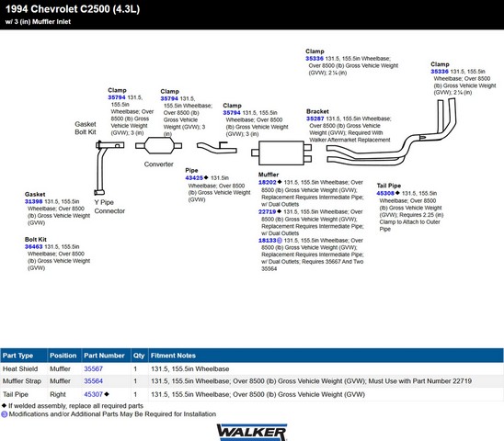Screen dimensions: 504x441
Task: Click the welded assembly footnote text
Action: click(75, 406)
